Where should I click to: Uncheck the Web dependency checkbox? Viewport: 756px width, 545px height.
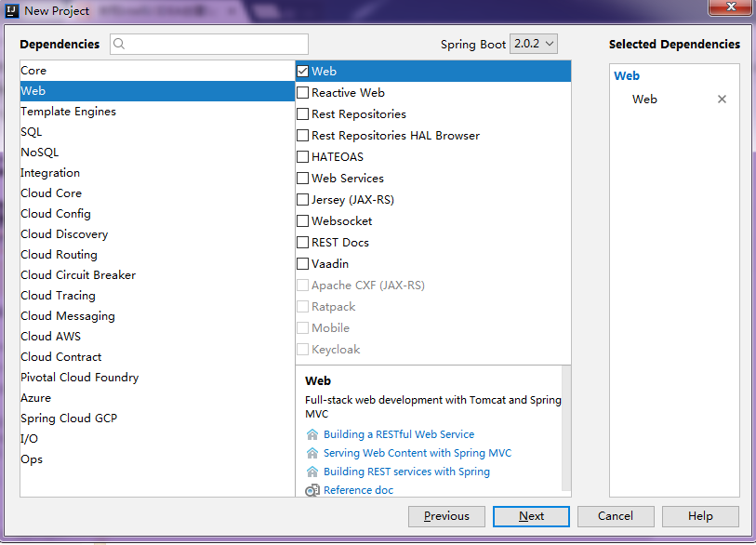[x=303, y=71]
